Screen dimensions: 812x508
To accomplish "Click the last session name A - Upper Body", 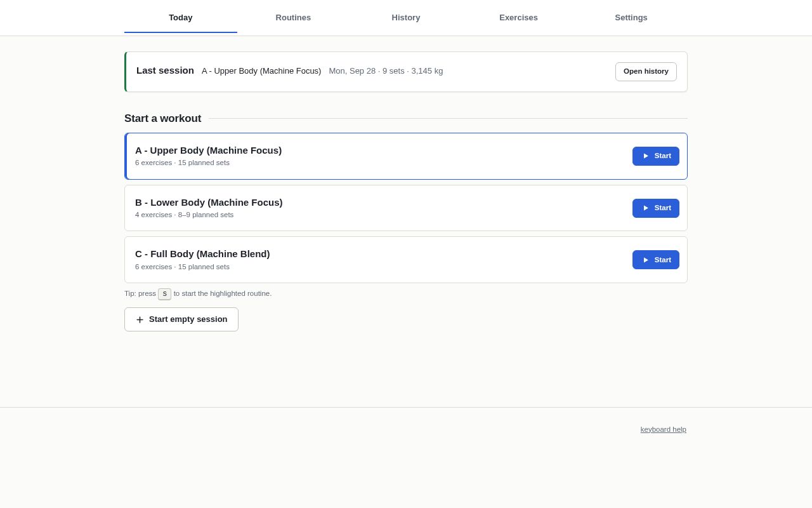I will click(261, 71).
